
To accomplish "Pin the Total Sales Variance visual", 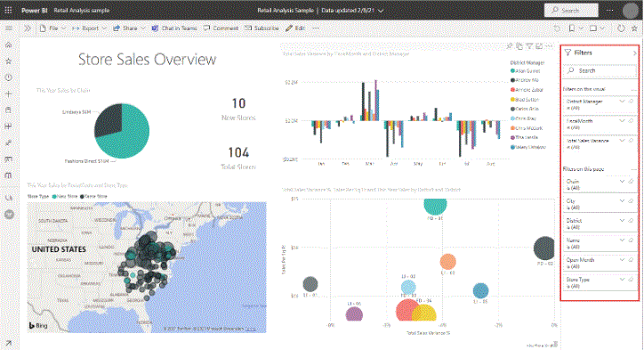I will point(510,46).
